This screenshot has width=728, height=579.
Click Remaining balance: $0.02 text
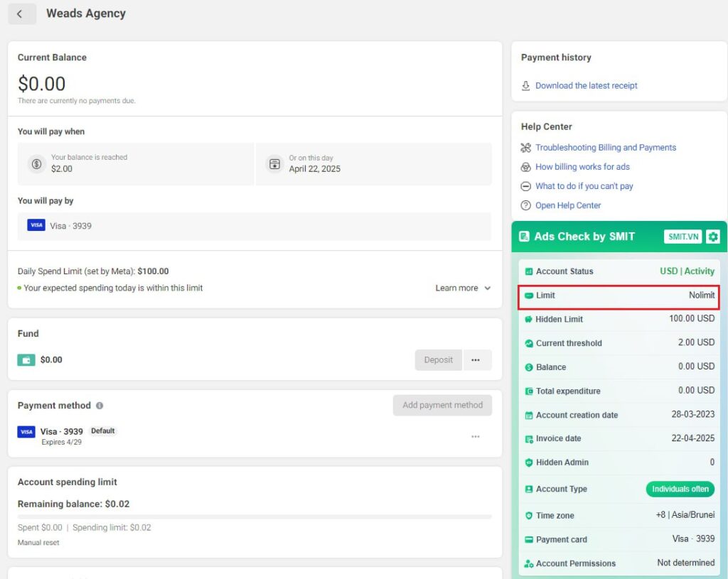pos(73,504)
